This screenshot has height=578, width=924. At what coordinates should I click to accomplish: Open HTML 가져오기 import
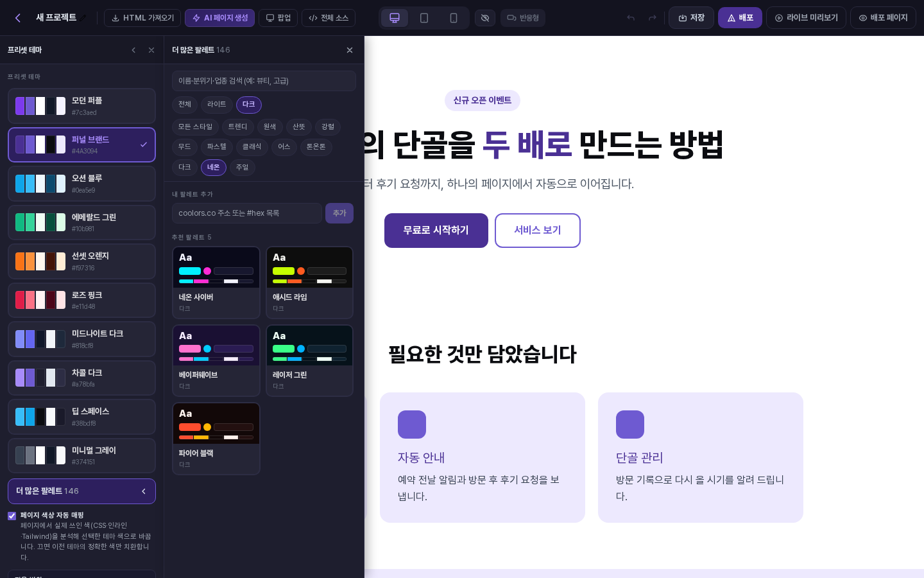[x=142, y=18]
